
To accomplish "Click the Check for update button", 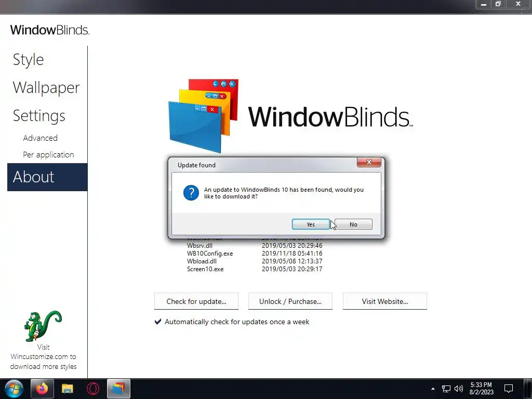I will (x=196, y=301).
